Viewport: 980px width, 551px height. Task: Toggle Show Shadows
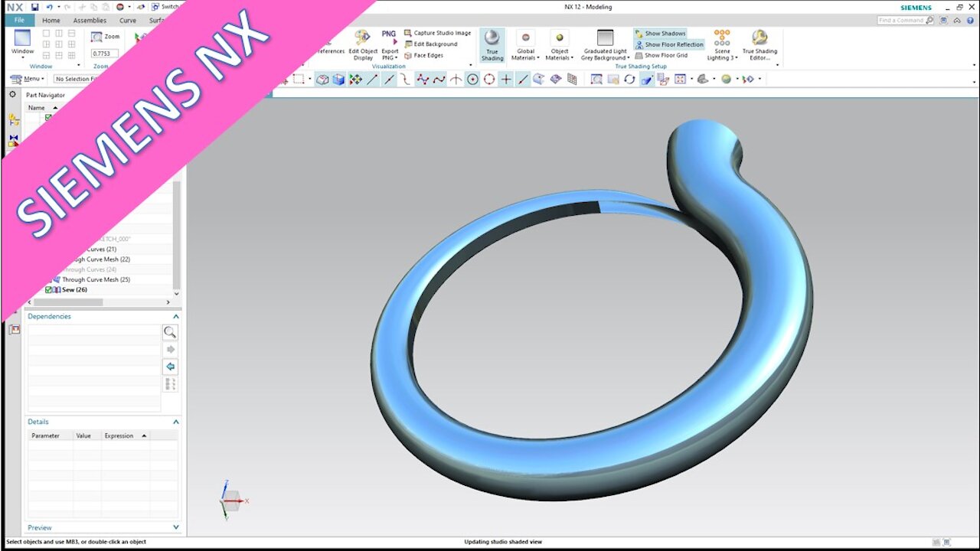click(x=660, y=34)
